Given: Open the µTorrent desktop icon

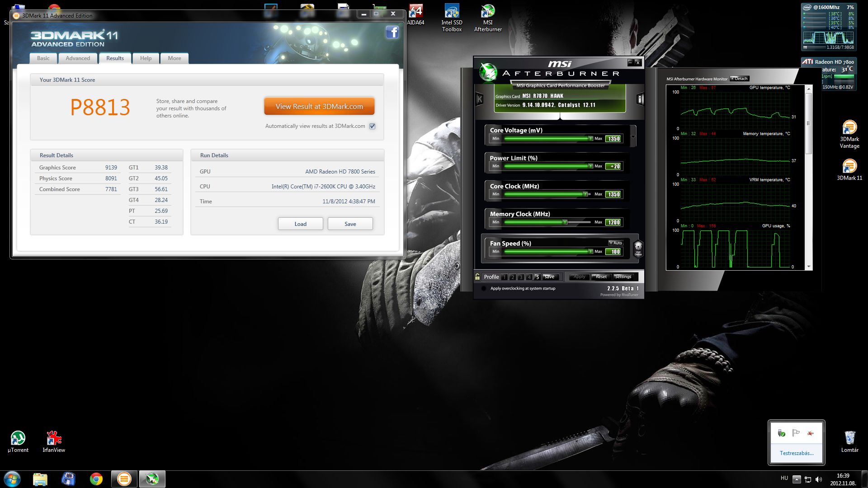Looking at the screenshot, I should point(18,441).
